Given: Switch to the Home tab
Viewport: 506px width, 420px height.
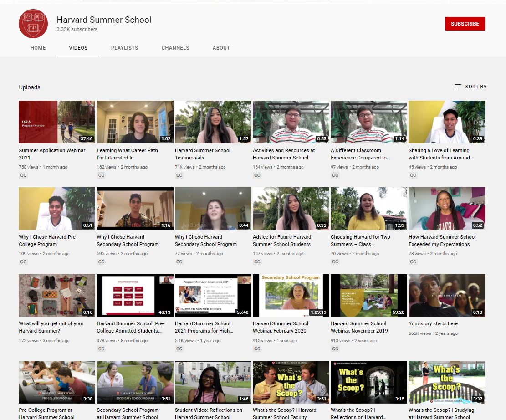Looking at the screenshot, I should [38, 48].
